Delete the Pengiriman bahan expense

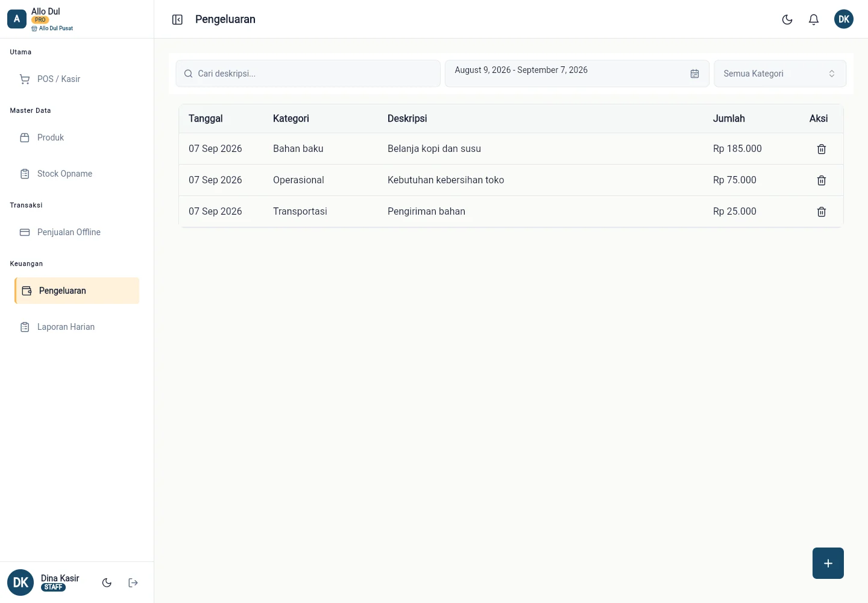tap(822, 212)
